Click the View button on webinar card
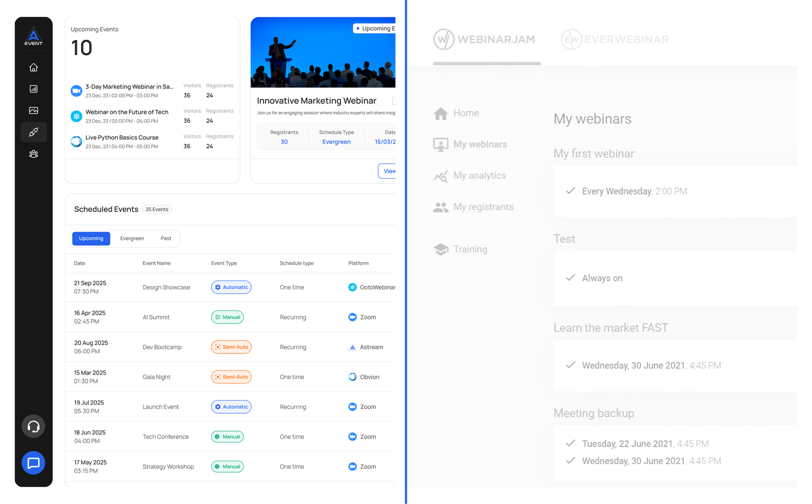The height and width of the screenshot is (504, 812). pos(387,171)
